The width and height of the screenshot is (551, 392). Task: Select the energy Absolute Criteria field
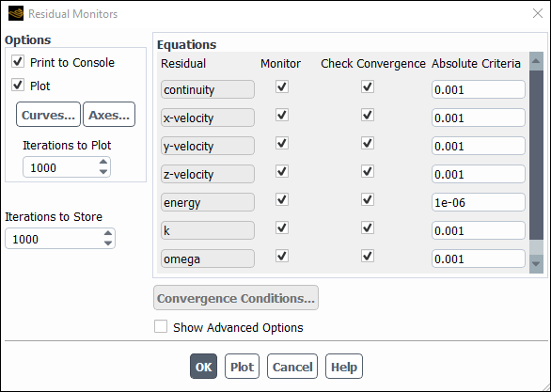tap(479, 202)
